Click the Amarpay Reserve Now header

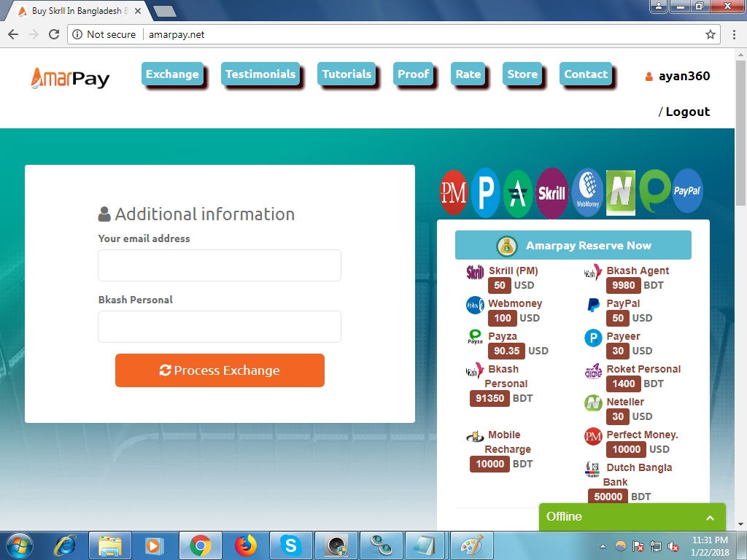pos(573,245)
